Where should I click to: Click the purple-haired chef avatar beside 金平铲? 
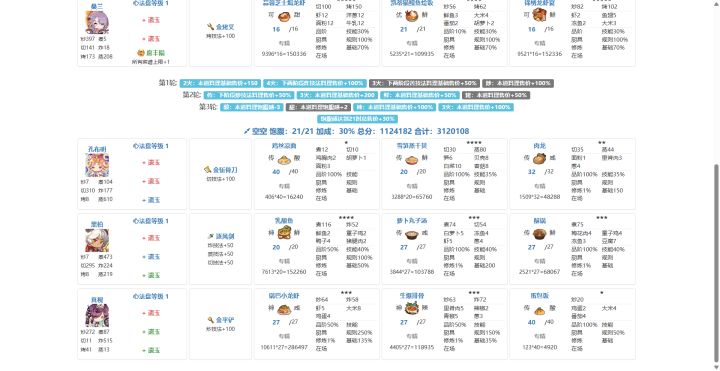pyautogui.click(x=97, y=315)
